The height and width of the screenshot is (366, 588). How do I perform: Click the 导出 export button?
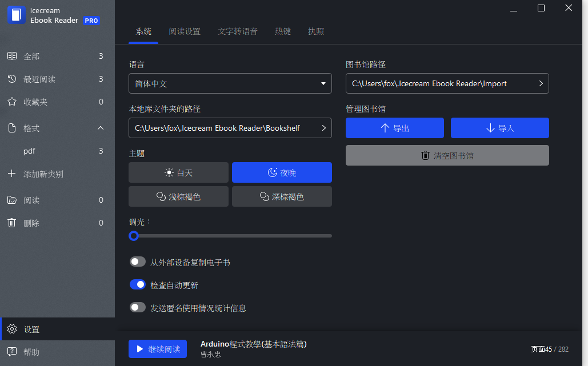pyautogui.click(x=395, y=128)
